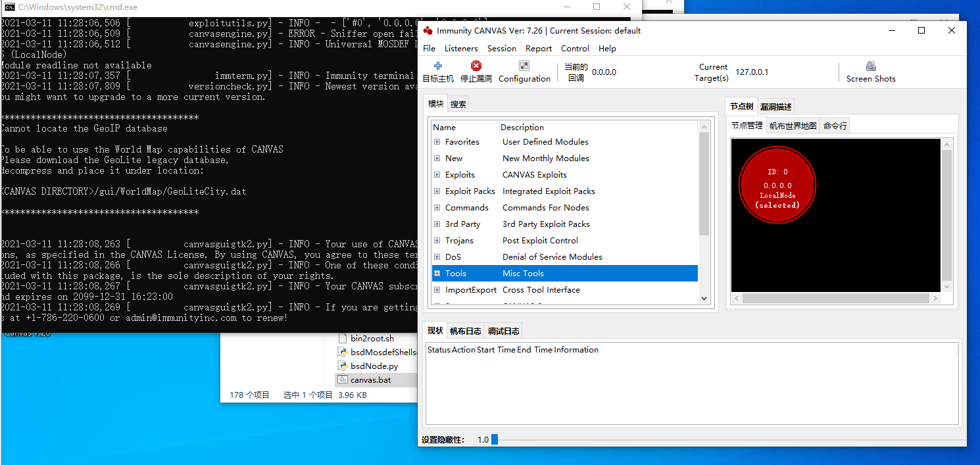Image resolution: width=980 pixels, height=465 pixels.
Task: Click the CANVAS app icon in title bar
Action: coord(428,30)
